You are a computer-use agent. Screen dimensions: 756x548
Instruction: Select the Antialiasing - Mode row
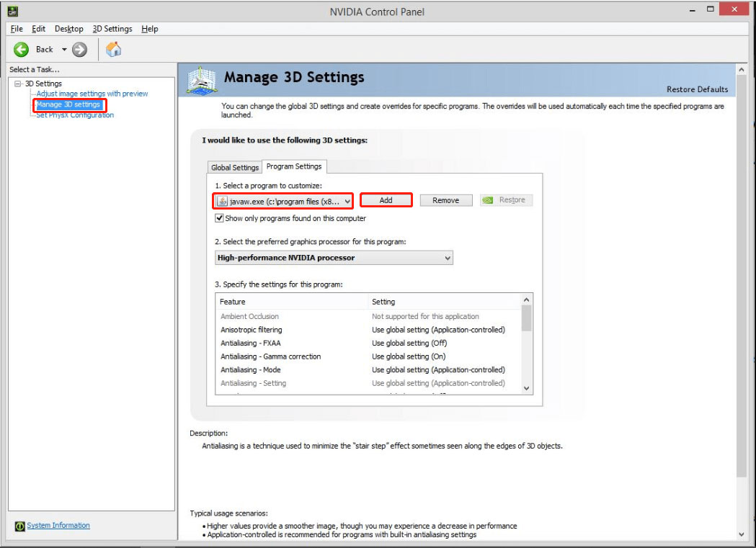(369, 370)
